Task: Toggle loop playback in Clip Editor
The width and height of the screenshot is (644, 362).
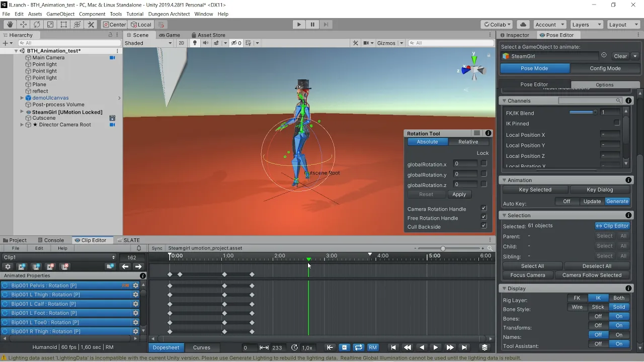Action: (x=358, y=347)
